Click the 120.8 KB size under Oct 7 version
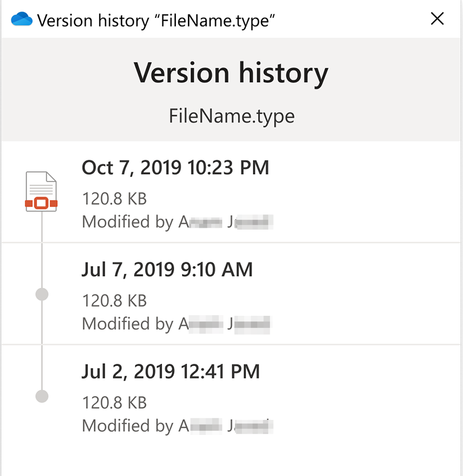Screen dimensions: 463x476 pyautogui.click(x=114, y=199)
